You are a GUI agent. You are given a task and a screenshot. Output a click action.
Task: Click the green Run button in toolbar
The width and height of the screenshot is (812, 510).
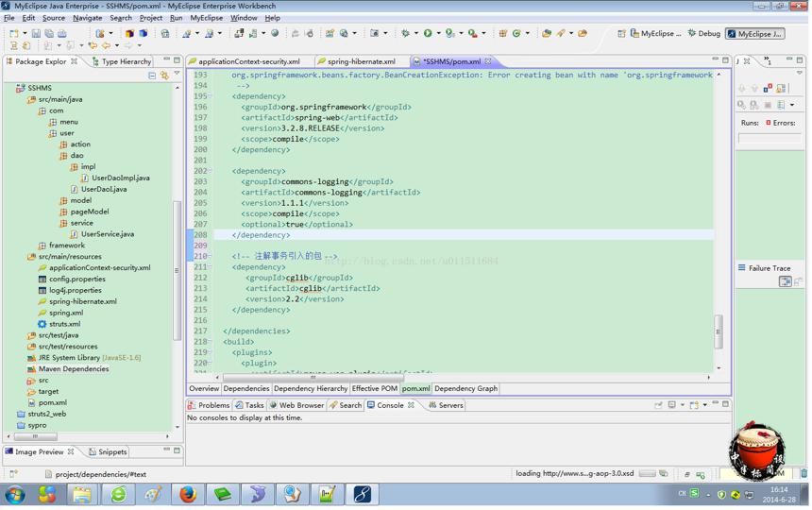428,33
